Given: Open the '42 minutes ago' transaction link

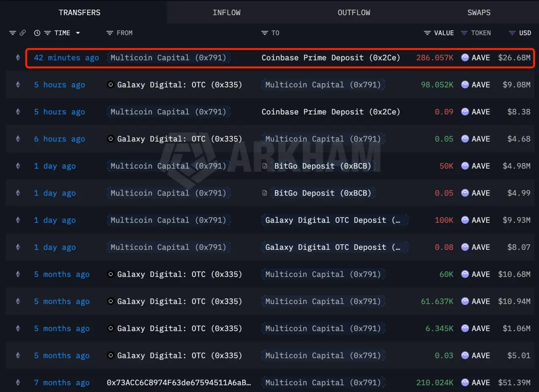Looking at the screenshot, I should pyautogui.click(x=67, y=58).
